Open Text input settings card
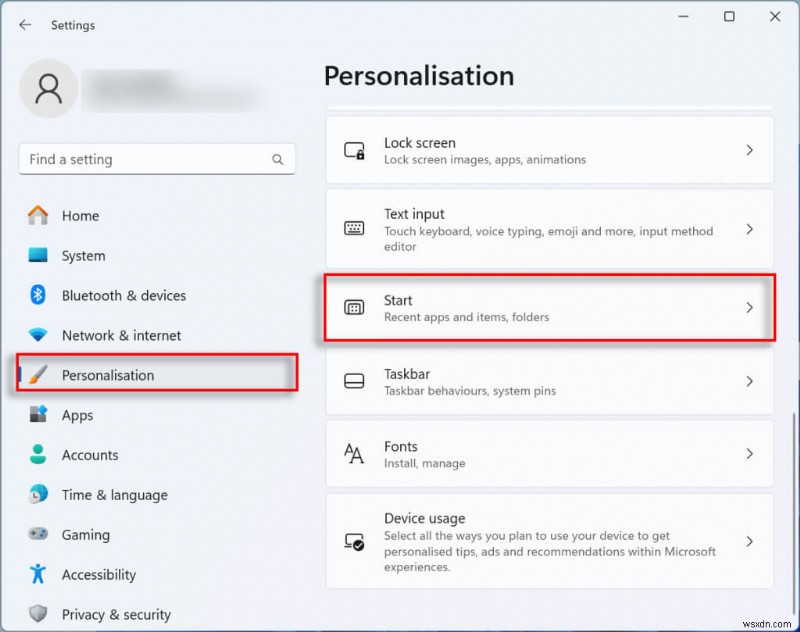 pos(549,229)
